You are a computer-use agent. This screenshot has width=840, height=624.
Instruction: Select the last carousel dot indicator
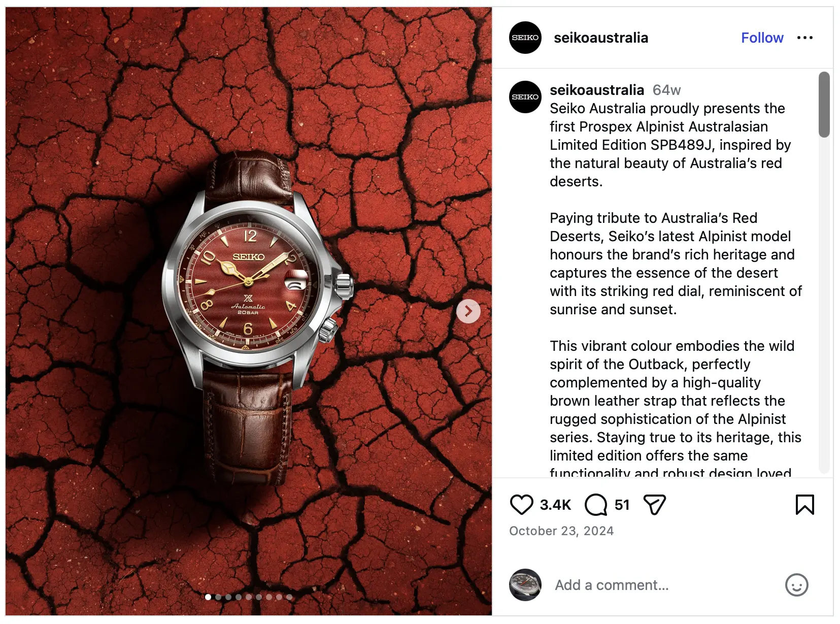(x=289, y=597)
